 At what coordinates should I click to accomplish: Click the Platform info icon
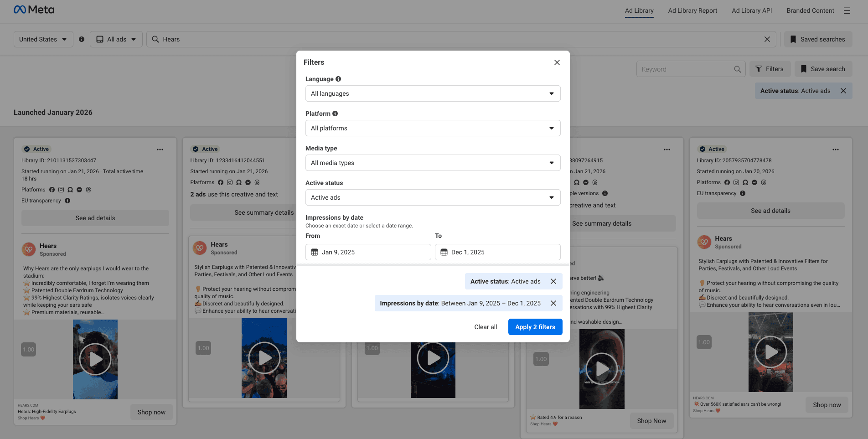pos(335,114)
